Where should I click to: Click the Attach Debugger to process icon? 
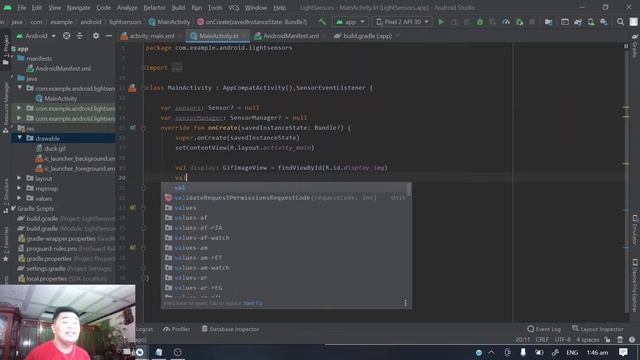coord(520,22)
